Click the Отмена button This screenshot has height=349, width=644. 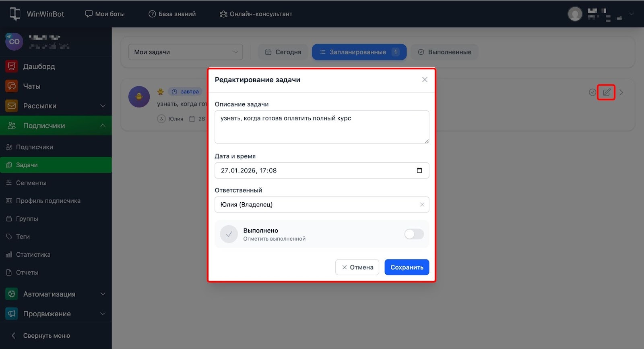(x=357, y=267)
